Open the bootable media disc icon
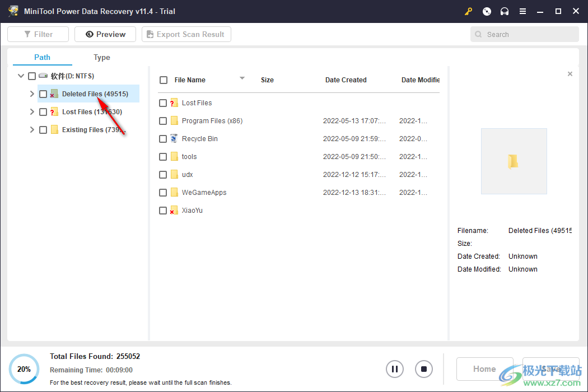Image resolution: width=588 pixels, height=392 pixels. 487,11
